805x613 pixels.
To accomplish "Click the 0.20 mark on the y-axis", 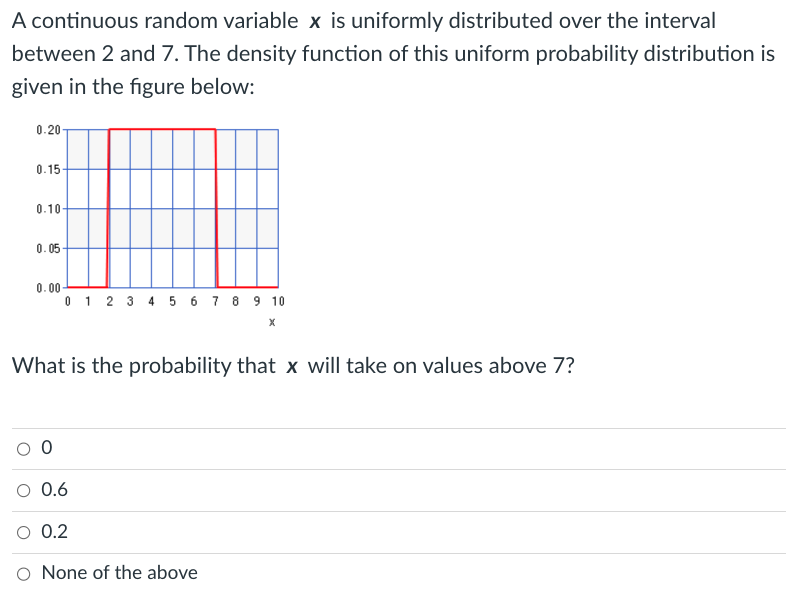I will 48,127.
